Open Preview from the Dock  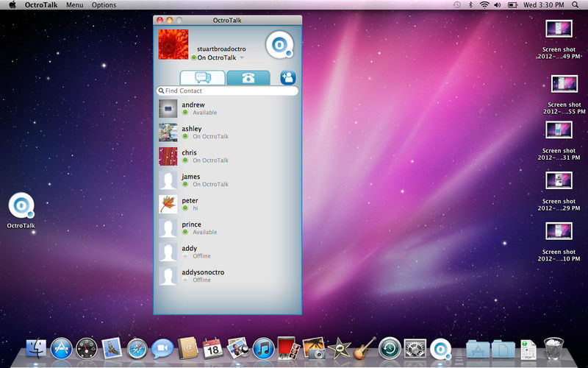[x=238, y=347]
